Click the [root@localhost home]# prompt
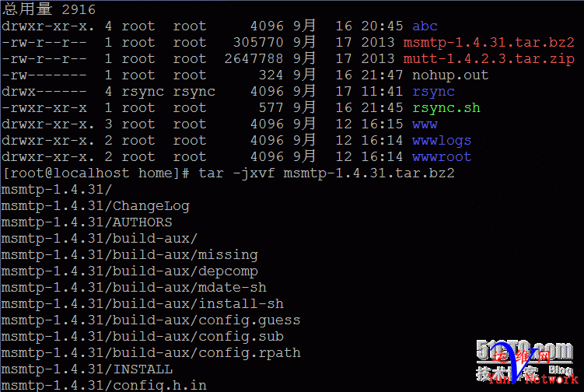Viewport: 584px width, 392px height. (x=96, y=173)
